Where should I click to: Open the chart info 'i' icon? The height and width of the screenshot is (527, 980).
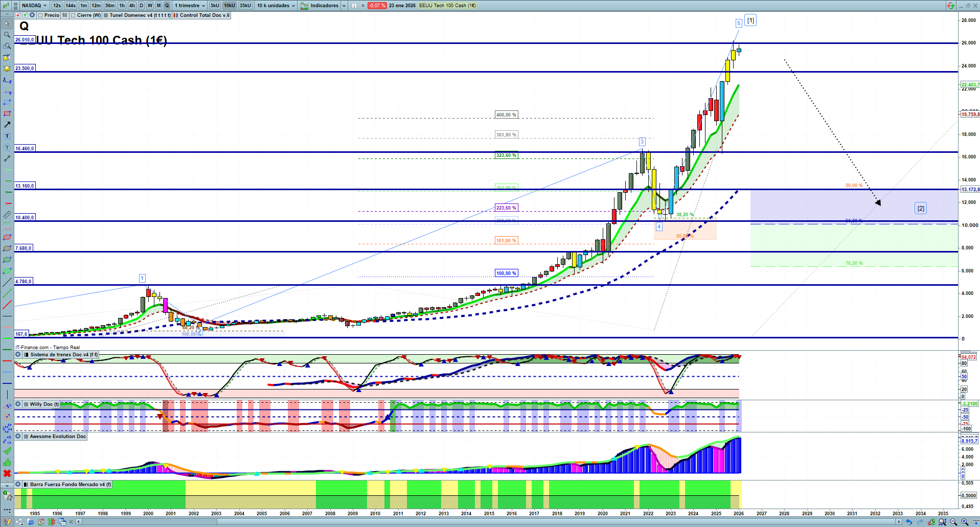point(354,6)
